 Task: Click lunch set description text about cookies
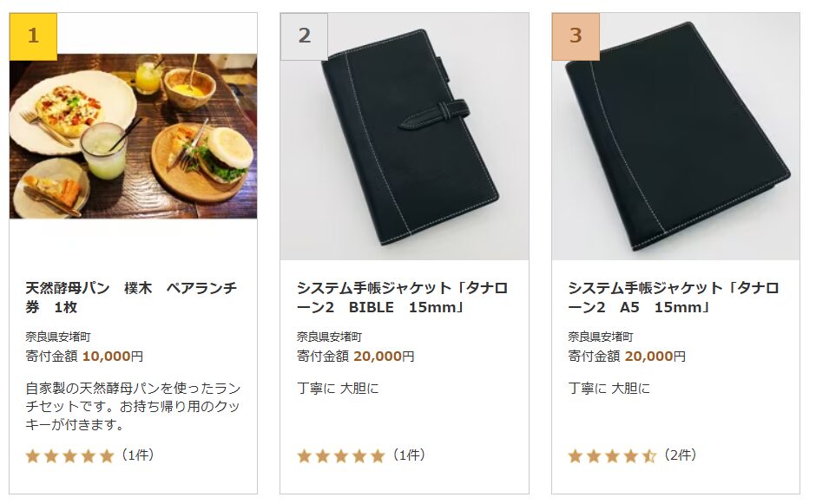(x=133, y=406)
